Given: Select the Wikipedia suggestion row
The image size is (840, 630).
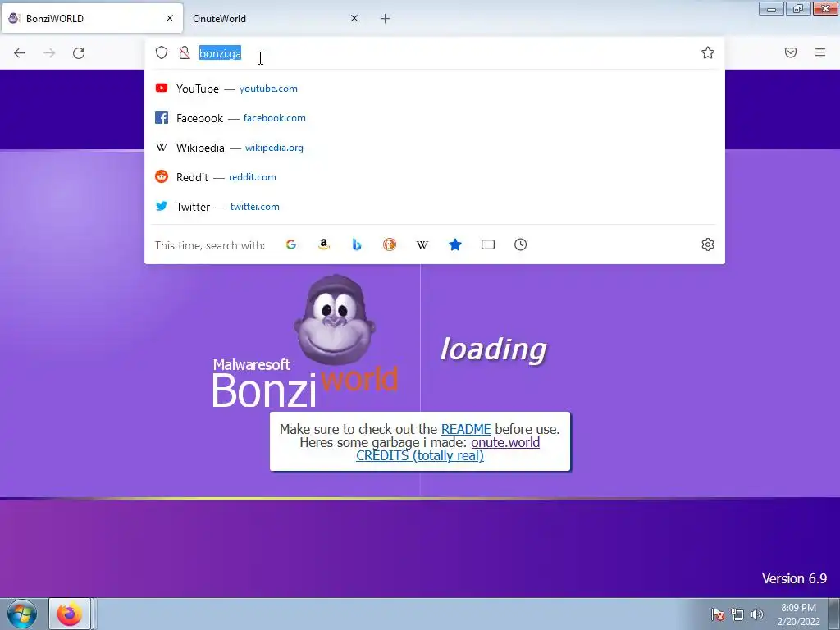Looking at the screenshot, I should tap(435, 148).
